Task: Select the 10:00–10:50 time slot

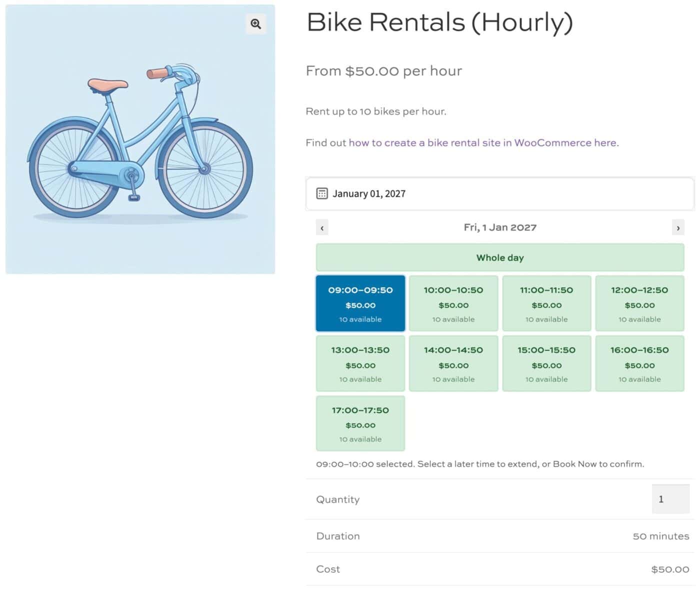Action: pos(453,303)
